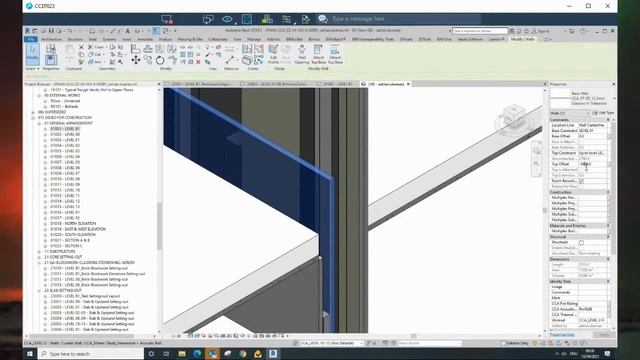Toggle the Room Bounding checkbox
The width and height of the screenshot is (640, 360).
(581, 181)
